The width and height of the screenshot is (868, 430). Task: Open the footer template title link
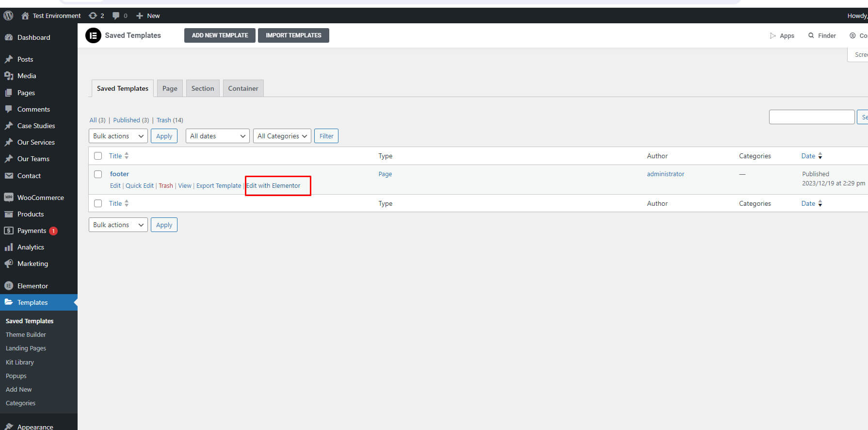(x=119, y=174)
